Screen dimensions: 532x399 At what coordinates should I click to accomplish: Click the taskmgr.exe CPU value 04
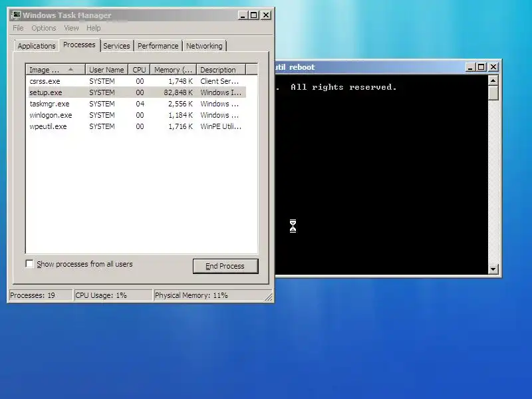[140, 104]
